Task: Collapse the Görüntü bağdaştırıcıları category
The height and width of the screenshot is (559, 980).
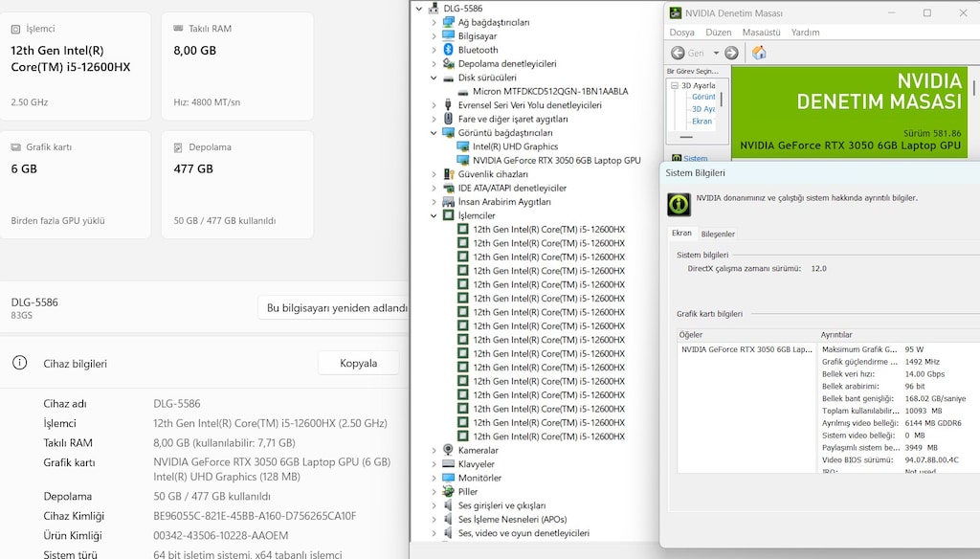Action: (x=434, y=132)
